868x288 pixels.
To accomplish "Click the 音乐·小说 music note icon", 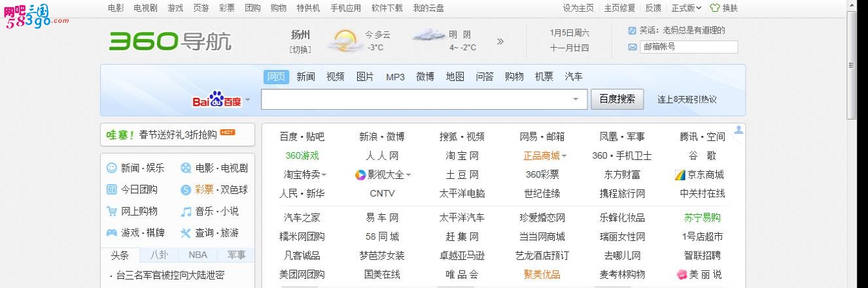I will click(186, 211).
